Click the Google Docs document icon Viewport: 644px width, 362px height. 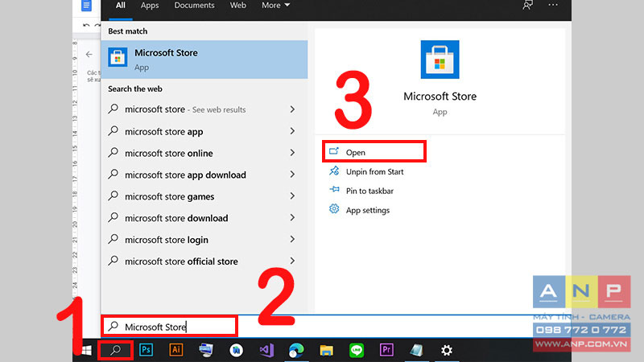click(86, 6)
